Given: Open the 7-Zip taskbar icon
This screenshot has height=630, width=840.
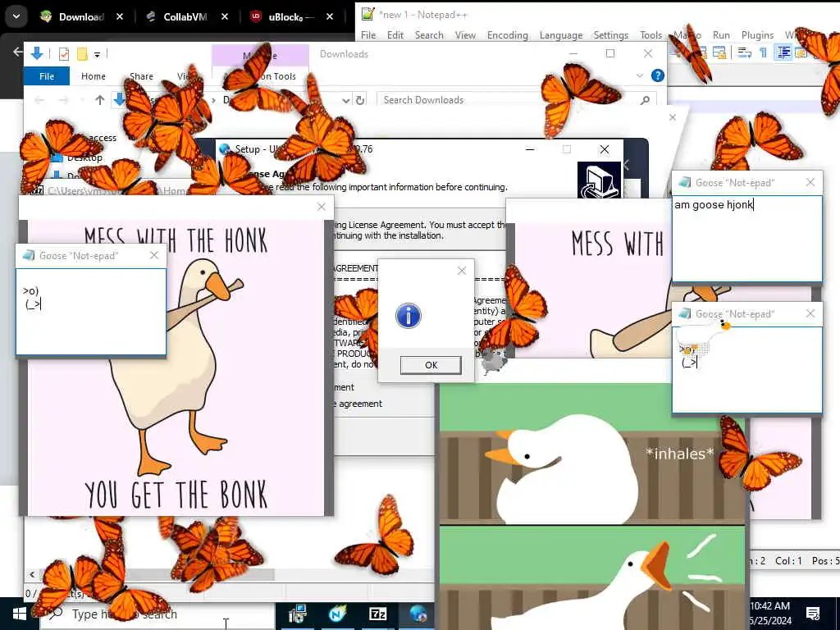Looking at the screenshot, I should tap(377, 614).
